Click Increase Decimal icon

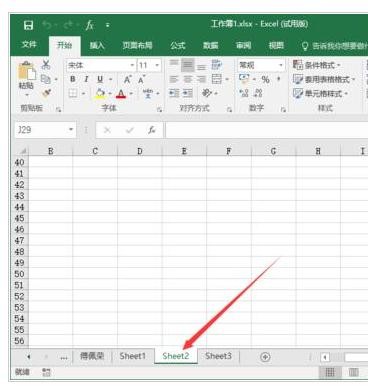[x=244, y=93]
